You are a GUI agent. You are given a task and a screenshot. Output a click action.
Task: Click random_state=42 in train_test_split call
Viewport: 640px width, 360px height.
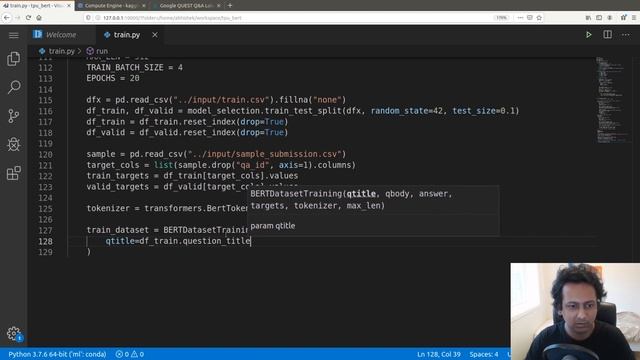click(x=407, y=111)
